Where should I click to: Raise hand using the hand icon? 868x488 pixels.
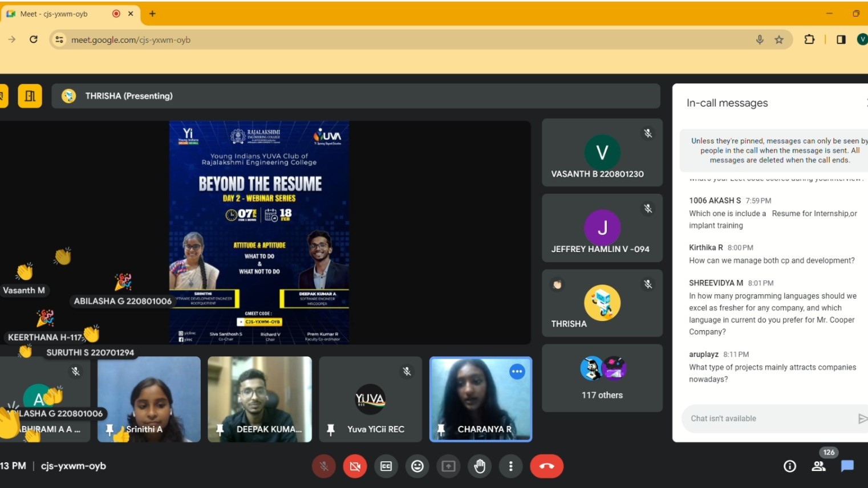point(480,466)
